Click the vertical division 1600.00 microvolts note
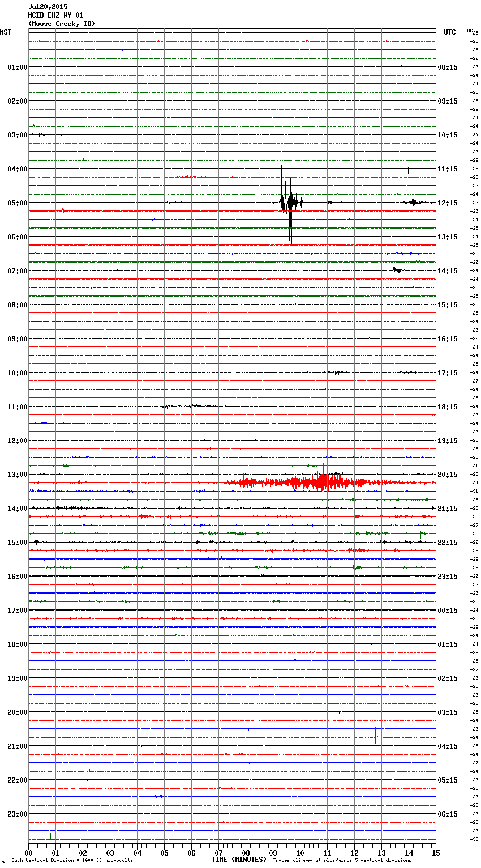This screenshot has width=481, height=868. pyautogui.click(x=72, y=861)
